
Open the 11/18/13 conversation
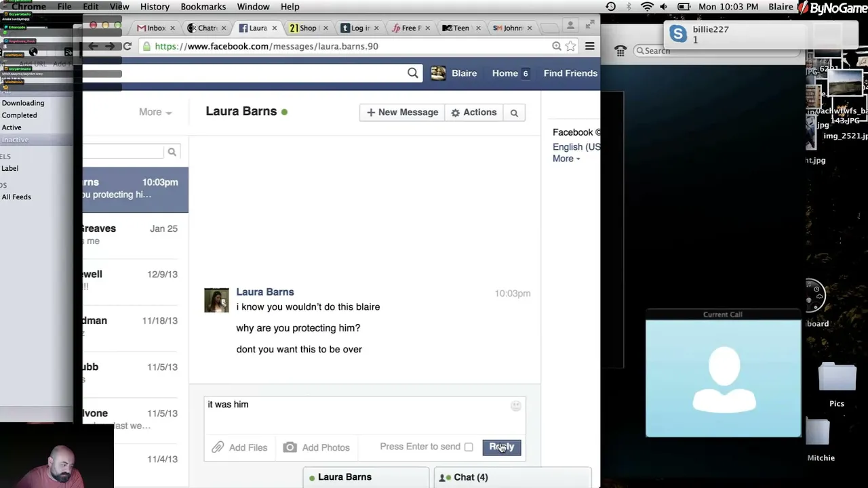coord(136,327)
